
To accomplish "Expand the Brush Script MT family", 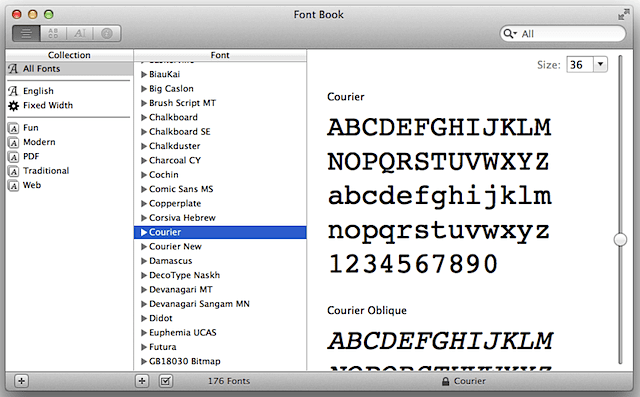I will pyautogui.click(x=144, y=103).
